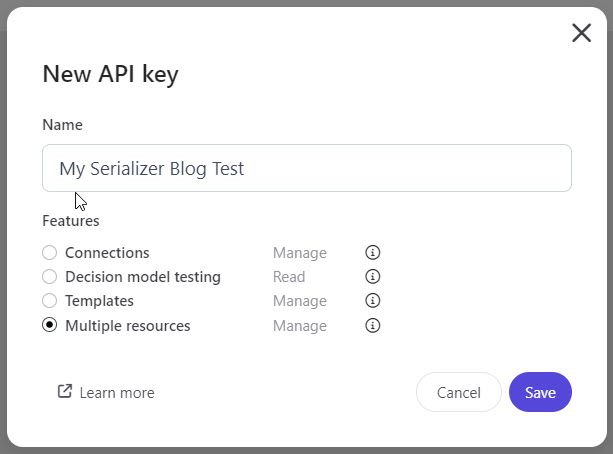The height and width of the screenshot is (454, 613).
Task: Open the Learn more link
Action: click(x=116, y=393)
